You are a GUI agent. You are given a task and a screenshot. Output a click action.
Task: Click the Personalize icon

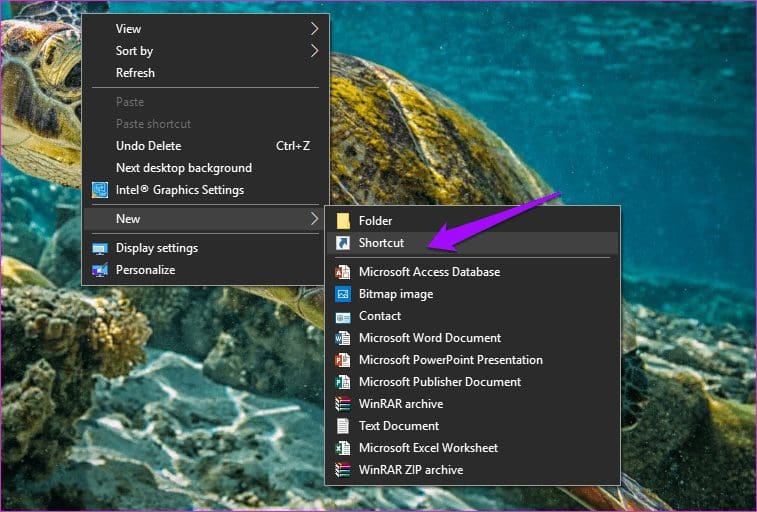pyautogui.click(x=100, y=270)
